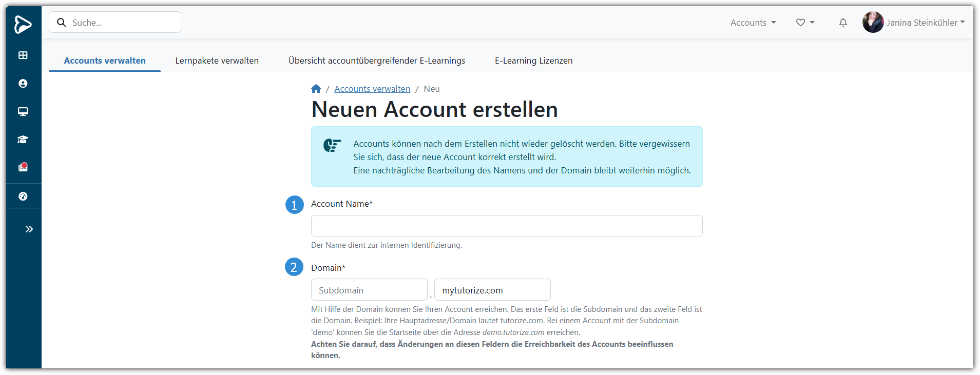Expand the sidebar with the double chevron
Image resolution: width=980 pixels, height=375 pixels.
(29, 229)
